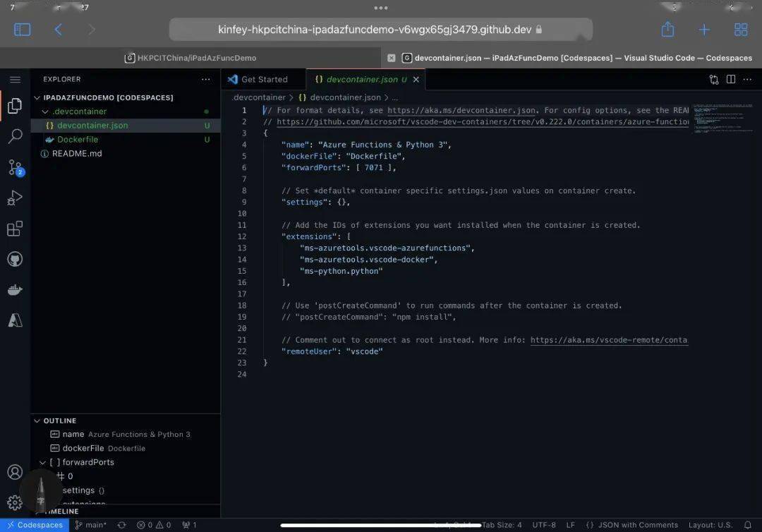762x532 pixels.
Task: Open Source Control view showing 2 pending changes
Action: click(x=15, y=167)
